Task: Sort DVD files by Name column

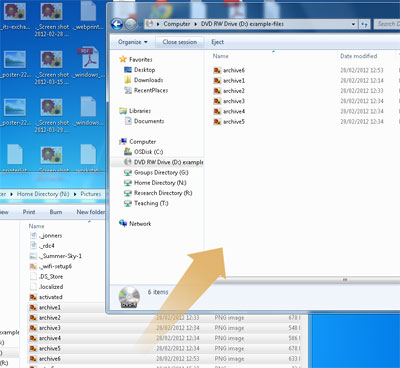Action: 221,56
